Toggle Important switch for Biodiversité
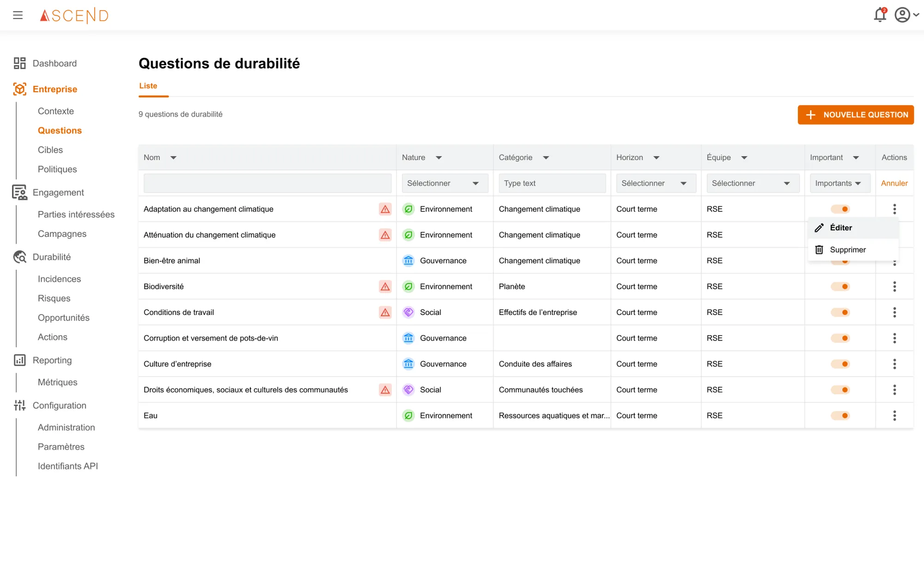Viewport: 924px width, 579px height. click(840, 287)
